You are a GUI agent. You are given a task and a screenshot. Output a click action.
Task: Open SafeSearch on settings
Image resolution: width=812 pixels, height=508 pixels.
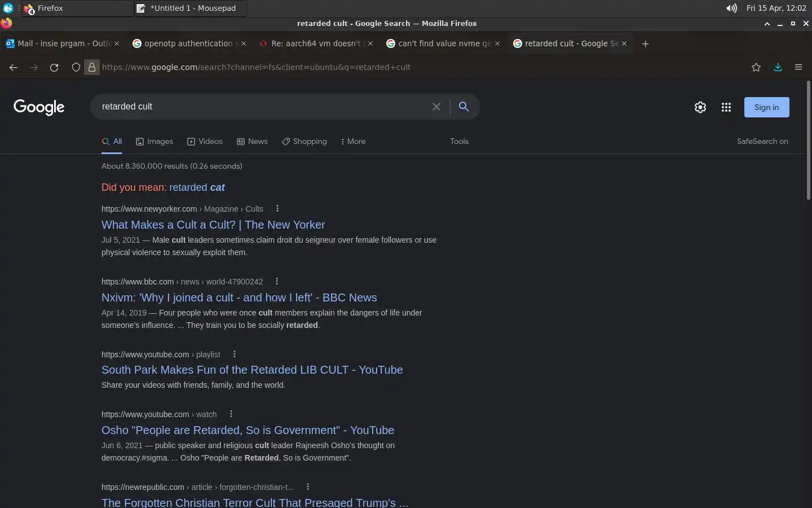pos(762,142)
